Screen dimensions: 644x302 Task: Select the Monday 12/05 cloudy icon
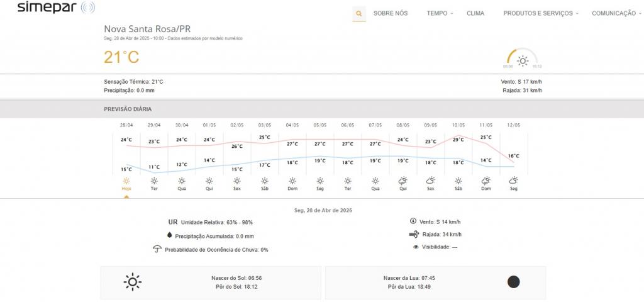click(513, 181)
